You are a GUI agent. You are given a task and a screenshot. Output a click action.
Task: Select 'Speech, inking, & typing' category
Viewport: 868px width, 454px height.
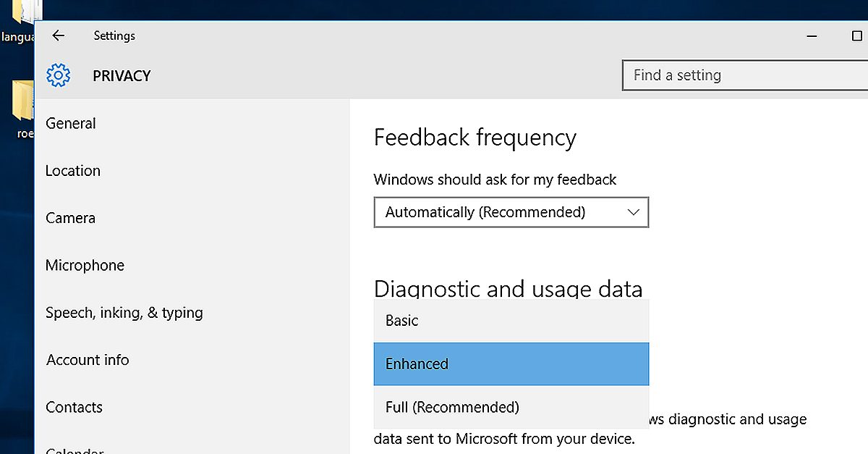[124, 313]
